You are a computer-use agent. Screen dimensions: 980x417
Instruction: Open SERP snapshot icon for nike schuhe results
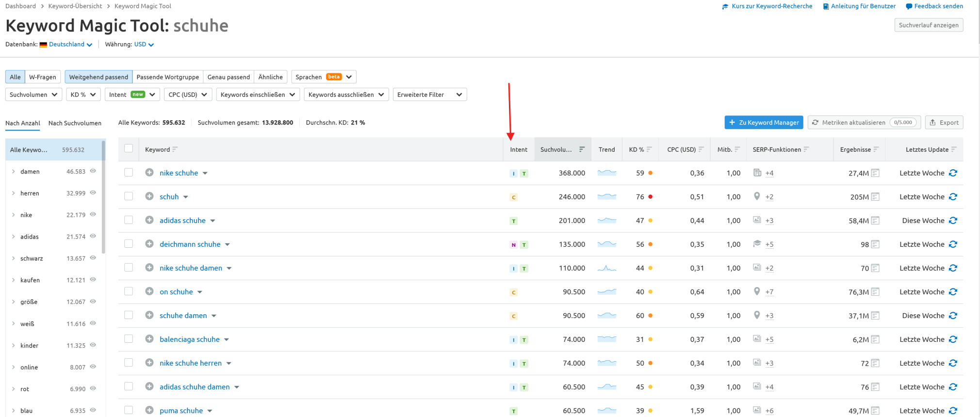point(875,173)
